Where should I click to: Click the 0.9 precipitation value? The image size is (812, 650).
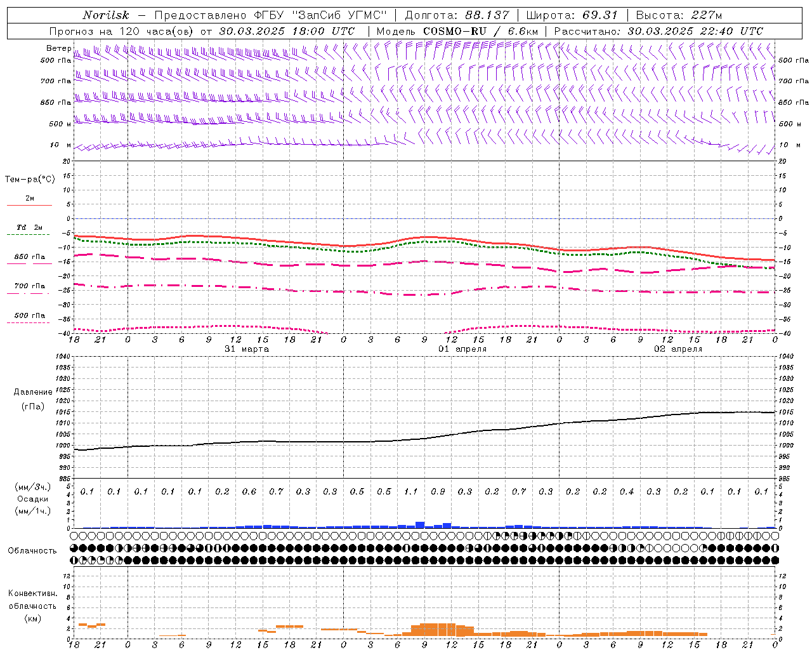438,492
